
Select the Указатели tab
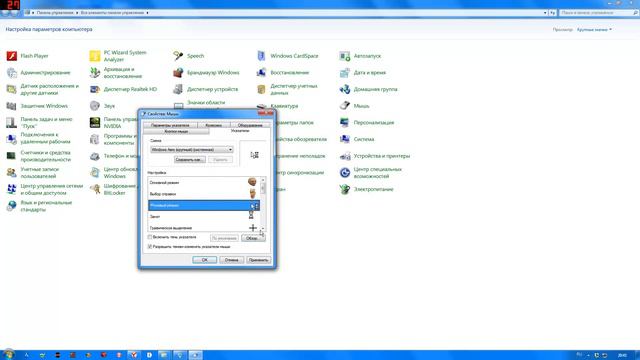coord(240,131)
